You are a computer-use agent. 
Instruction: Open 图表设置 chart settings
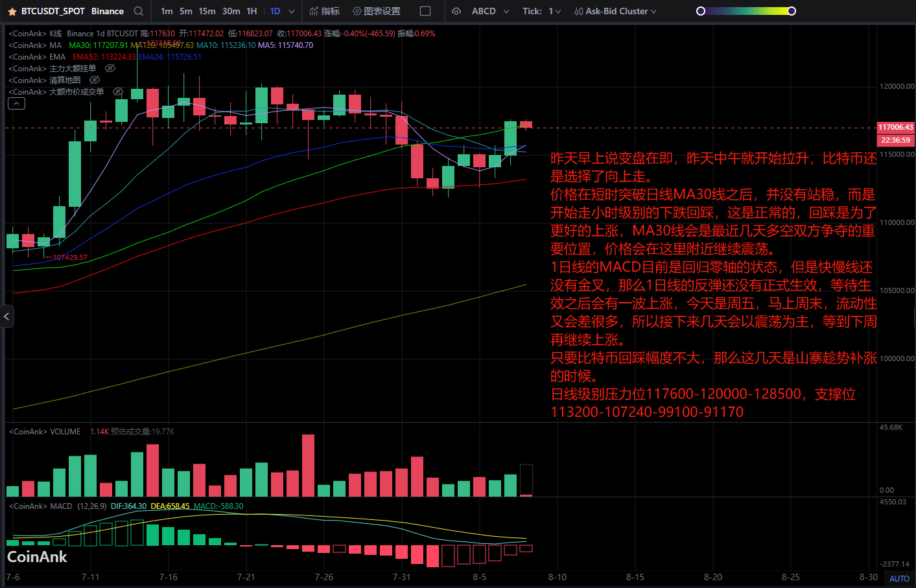[x=376, y=11]
